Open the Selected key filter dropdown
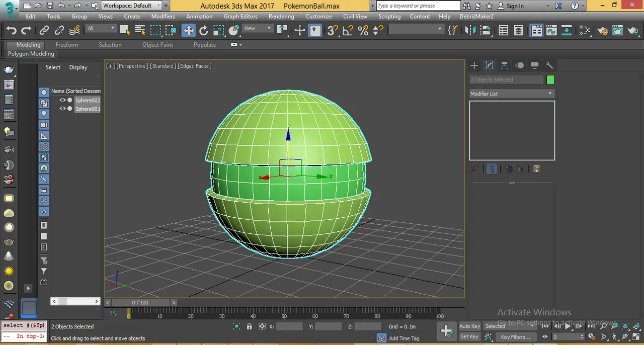Image resolution: width=644 pixels, height=345 pixels. click(510, 326)
